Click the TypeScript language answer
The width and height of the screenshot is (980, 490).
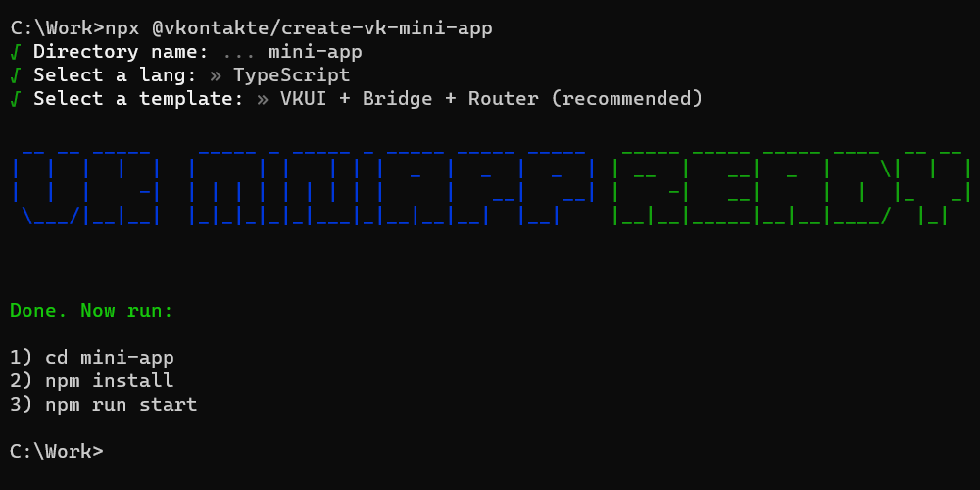coord(292,75)
